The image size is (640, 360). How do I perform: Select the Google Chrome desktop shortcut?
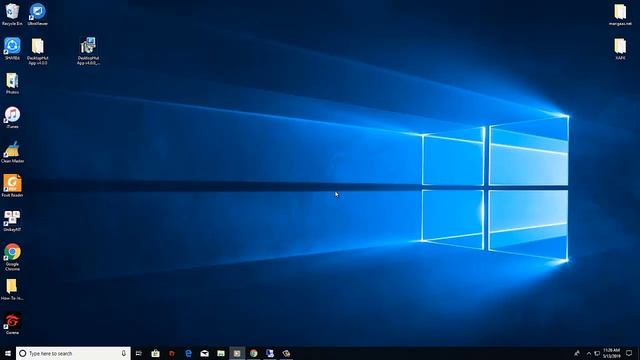12,257
